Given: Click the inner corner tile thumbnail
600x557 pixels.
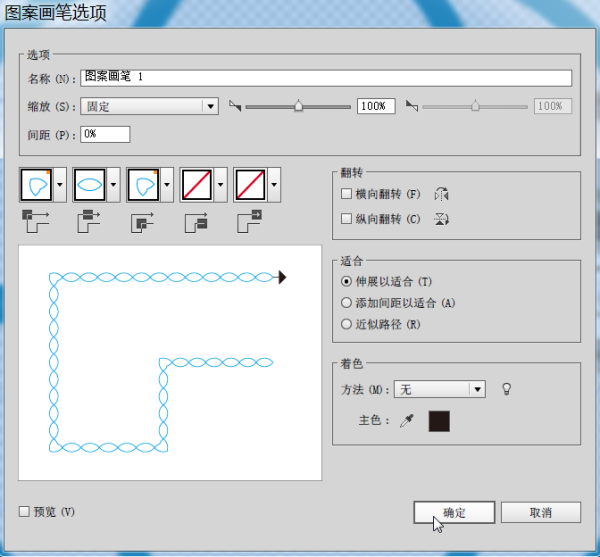Looking at the screenshot, I should click(x=143, y=185).
